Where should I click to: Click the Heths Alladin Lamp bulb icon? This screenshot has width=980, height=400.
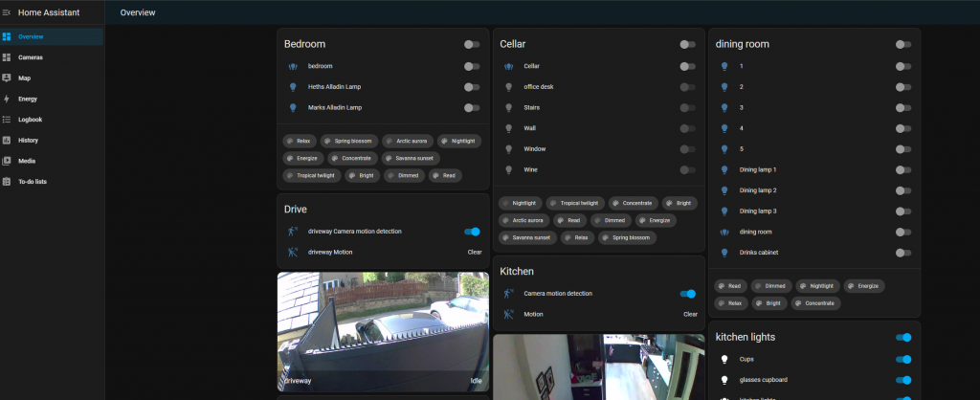(x=293, y=87)
